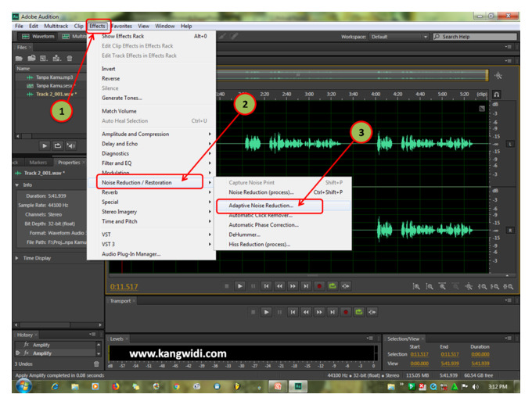The height and width of the screenshot is (405, 532).
Task: Choose DeHummer from the submenu
Action: pyautogui.click(x=282, y=235)
